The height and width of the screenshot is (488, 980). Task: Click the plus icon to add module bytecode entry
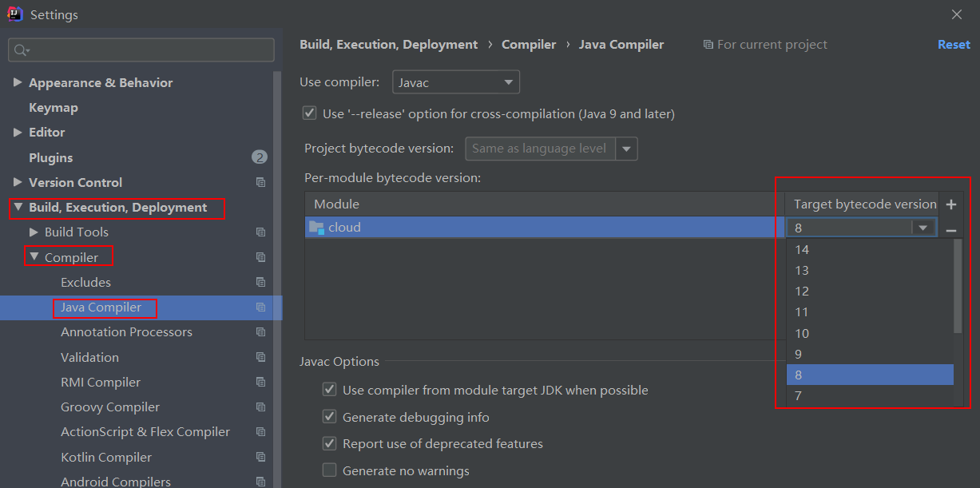coord(951,204)
